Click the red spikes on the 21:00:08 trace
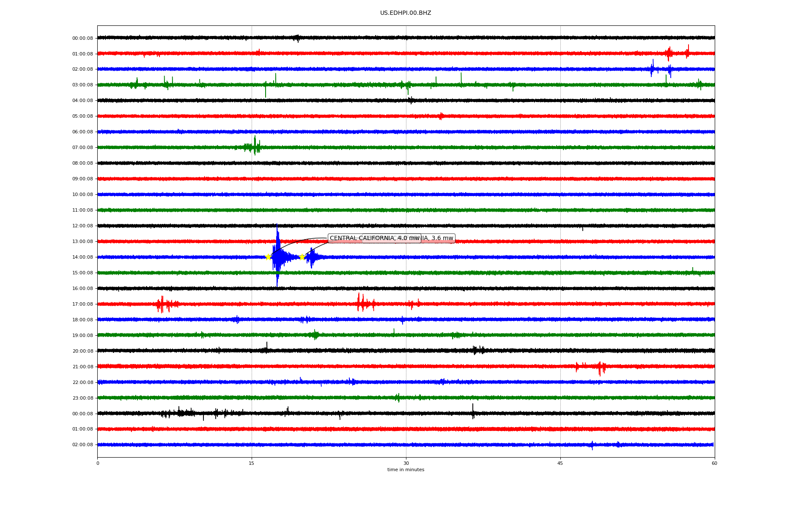Screen dimensions: 812x508 pyautogui.click(x=600, y=367)
